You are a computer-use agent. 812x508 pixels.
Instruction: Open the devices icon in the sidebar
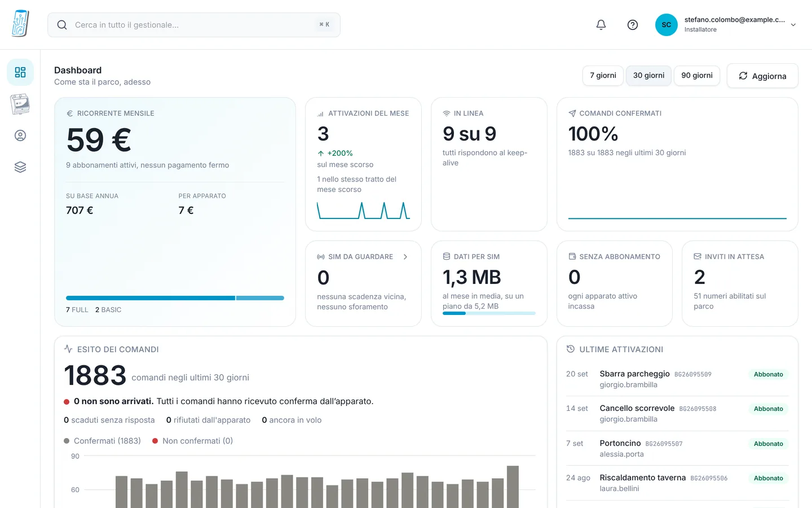click(20, 104)
